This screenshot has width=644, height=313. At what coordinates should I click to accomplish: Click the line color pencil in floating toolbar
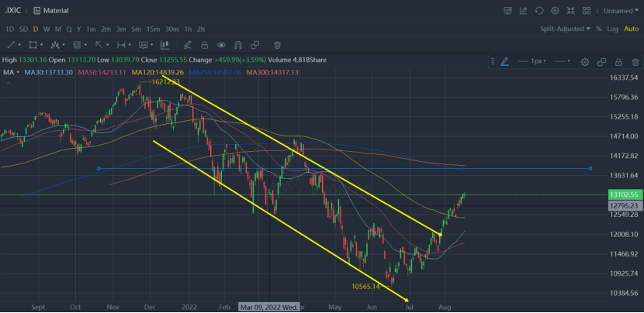click(505, 61)
